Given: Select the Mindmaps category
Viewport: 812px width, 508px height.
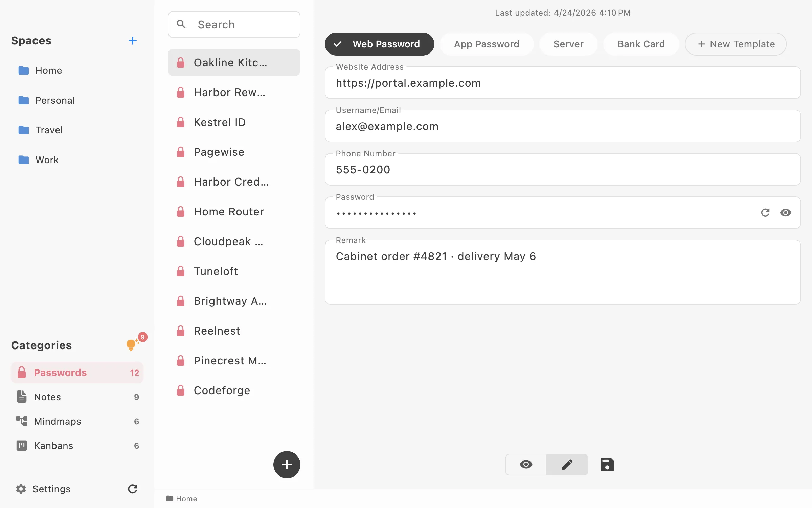Looking at the screenshot, I should coord(77,421).
